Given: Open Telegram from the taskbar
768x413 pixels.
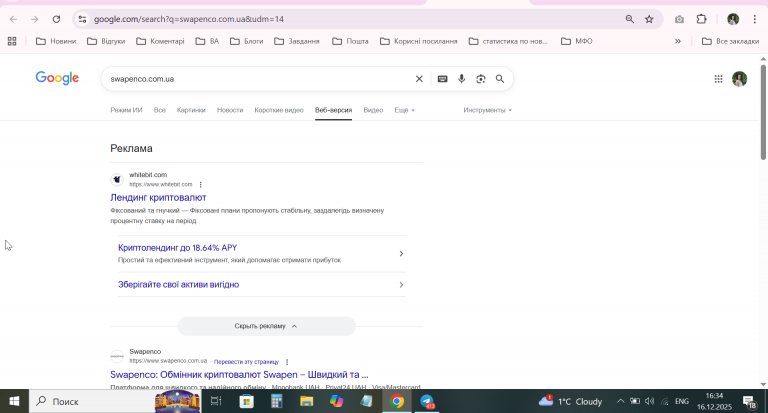Looking at the screenshot, I should coord(427,401).
